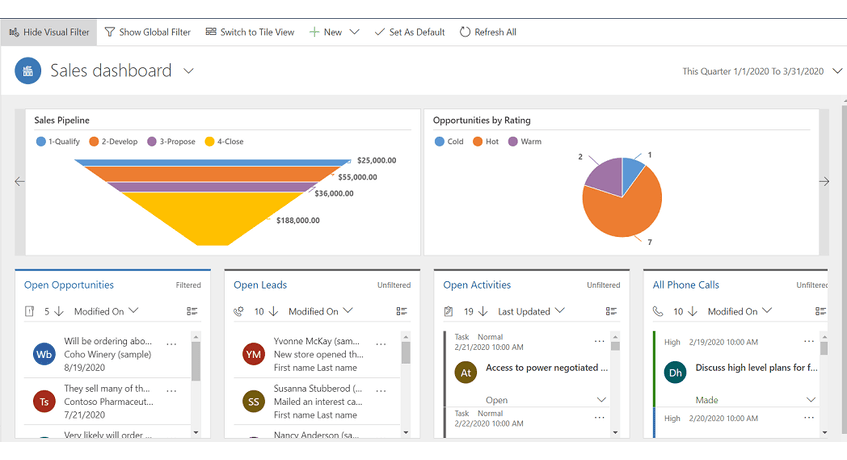Click Set As Default button
The image size is (847, 460).
[x=410, y=32]
